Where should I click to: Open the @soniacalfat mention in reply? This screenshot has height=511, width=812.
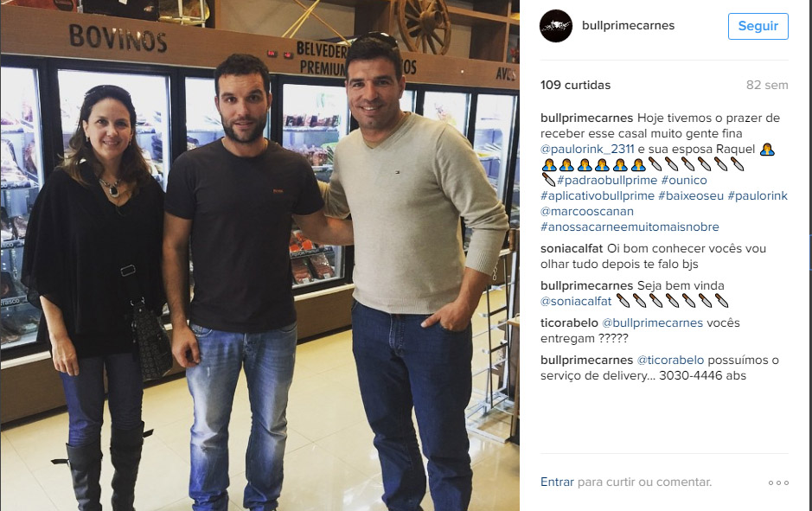576,301
